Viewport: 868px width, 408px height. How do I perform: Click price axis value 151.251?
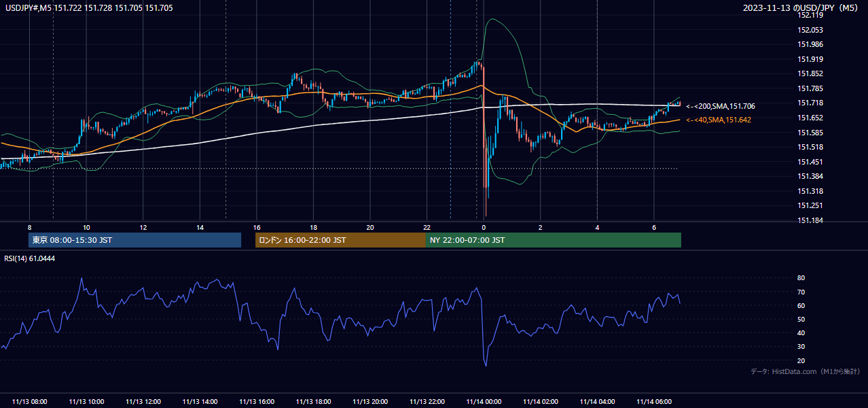tap(810, 205)
